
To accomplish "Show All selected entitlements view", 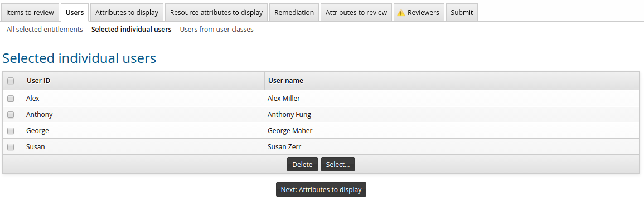I will click(45, 29).
